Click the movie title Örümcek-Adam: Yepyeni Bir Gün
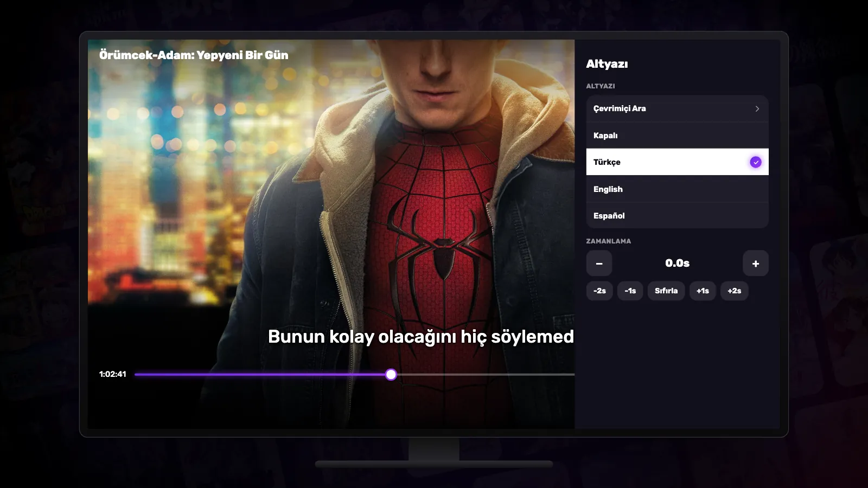 coord(194,55)
